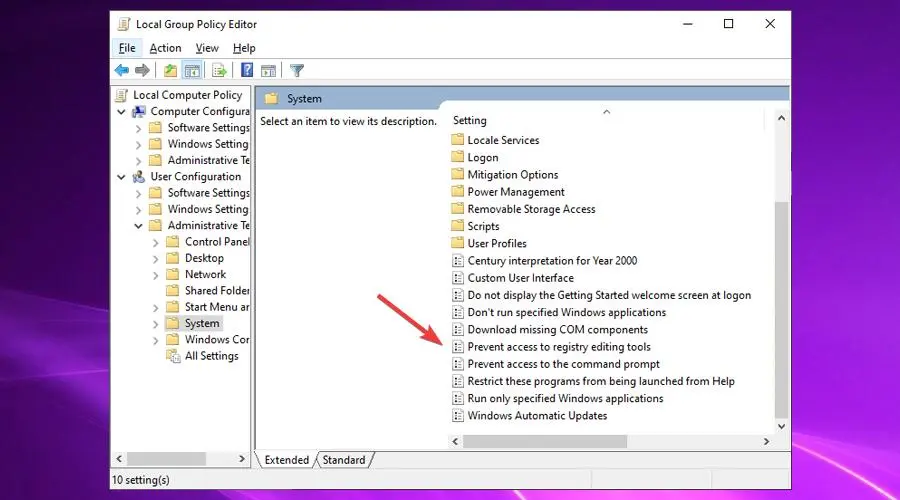
Task: Select Do not display Getting Started welcome screen
Action: tap(609, 295)
